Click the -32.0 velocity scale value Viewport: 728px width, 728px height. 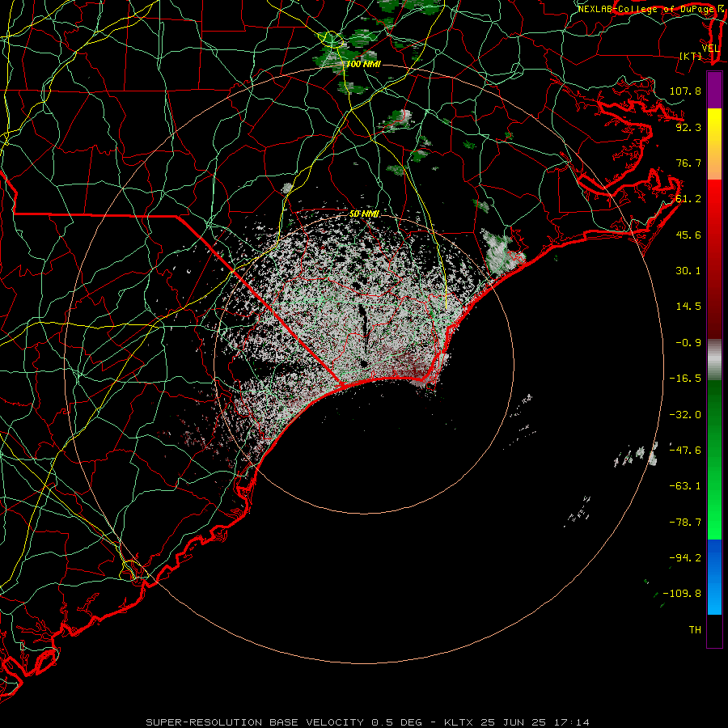685,414
